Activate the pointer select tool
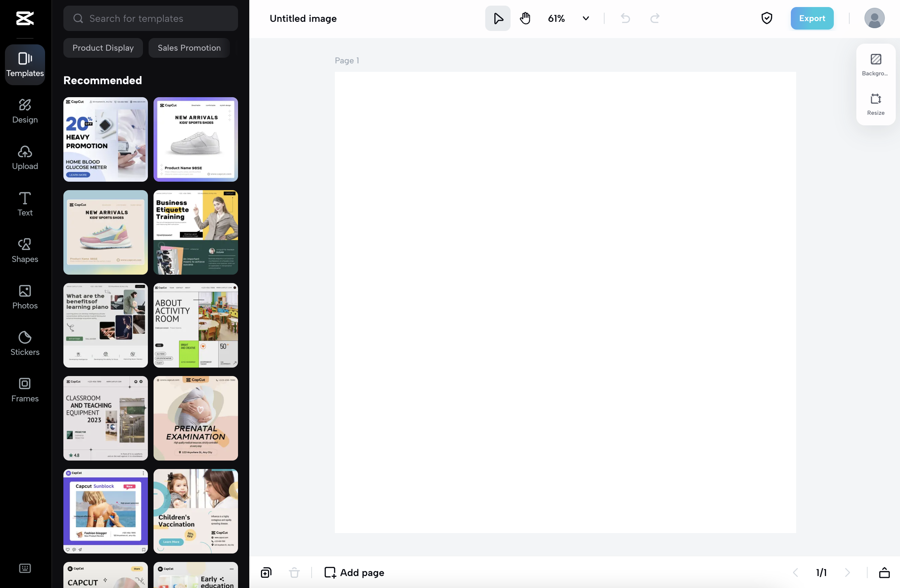 click(498, 18)
